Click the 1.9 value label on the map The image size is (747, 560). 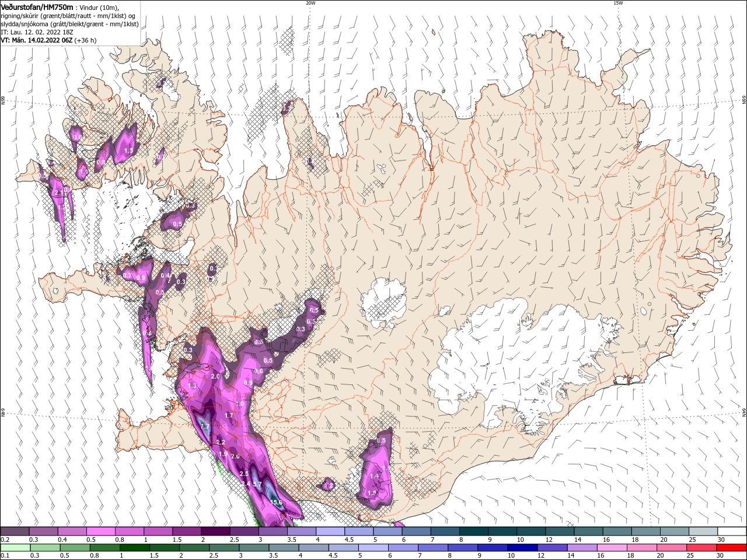coord(222,454)
